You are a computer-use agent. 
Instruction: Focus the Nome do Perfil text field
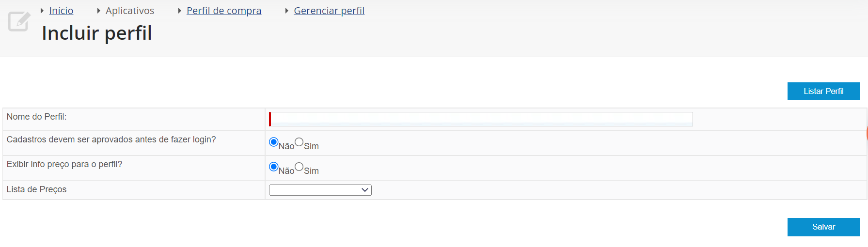pos(481,119)
